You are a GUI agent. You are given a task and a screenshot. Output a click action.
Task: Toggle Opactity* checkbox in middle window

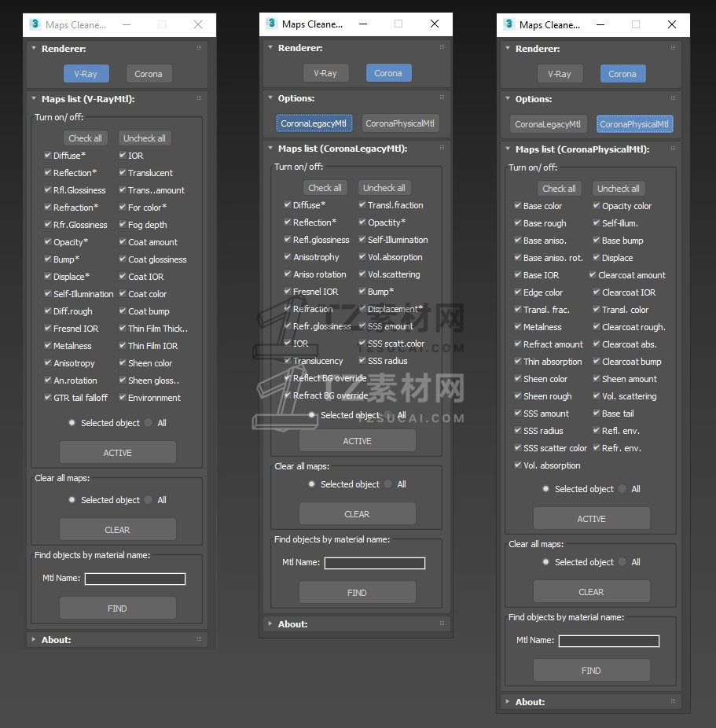tap(362, 222)
